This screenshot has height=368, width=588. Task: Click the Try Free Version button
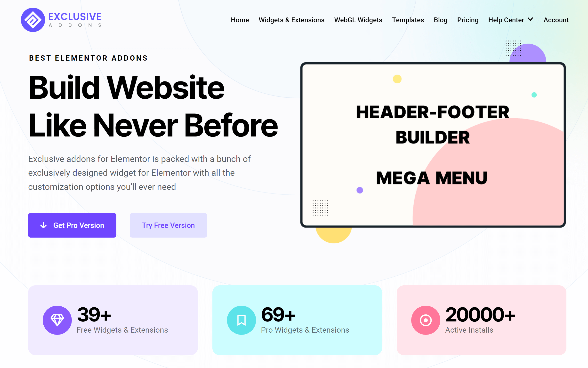[168, 225]
